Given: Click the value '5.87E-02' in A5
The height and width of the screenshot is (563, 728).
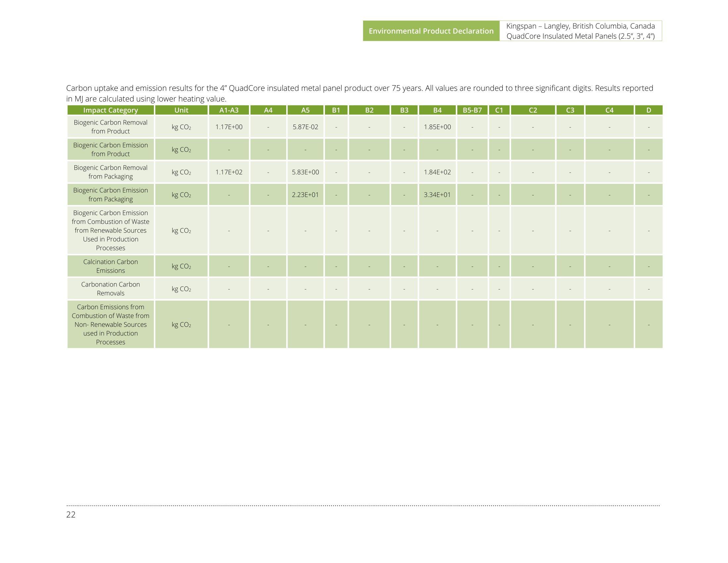Looking at the screenshot, I should tap(305, 127).
